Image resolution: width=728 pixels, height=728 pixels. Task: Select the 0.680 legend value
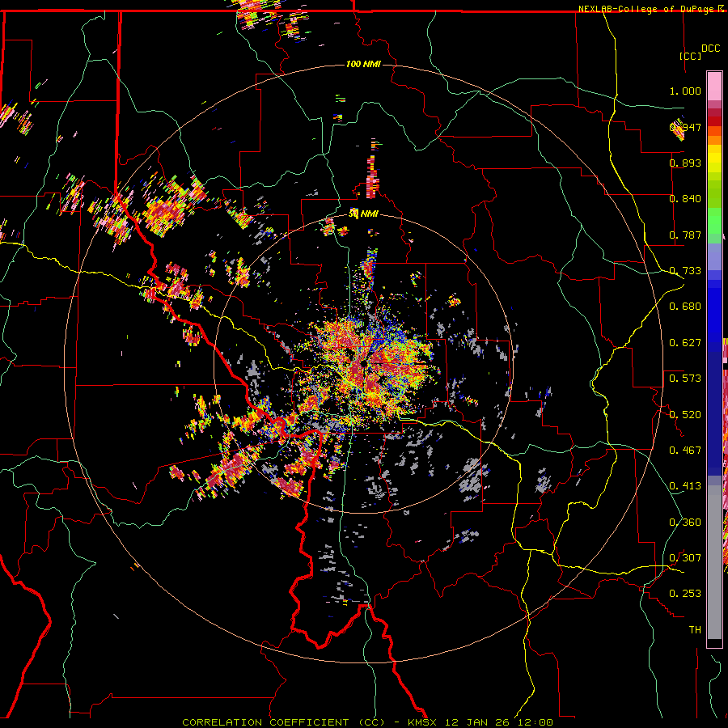coord(685,307)
